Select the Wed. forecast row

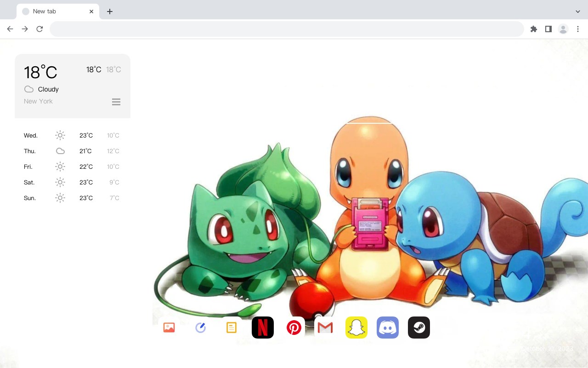[72, 135]
